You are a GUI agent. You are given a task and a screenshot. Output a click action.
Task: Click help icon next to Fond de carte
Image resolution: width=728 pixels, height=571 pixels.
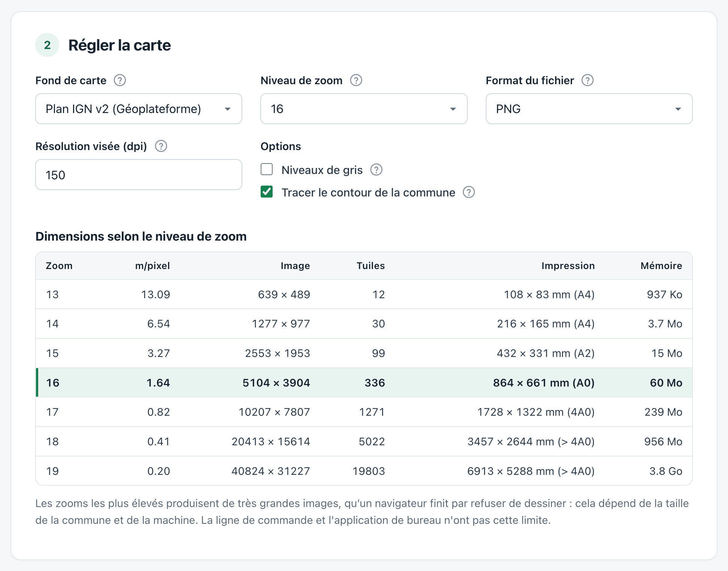[120, 80]
